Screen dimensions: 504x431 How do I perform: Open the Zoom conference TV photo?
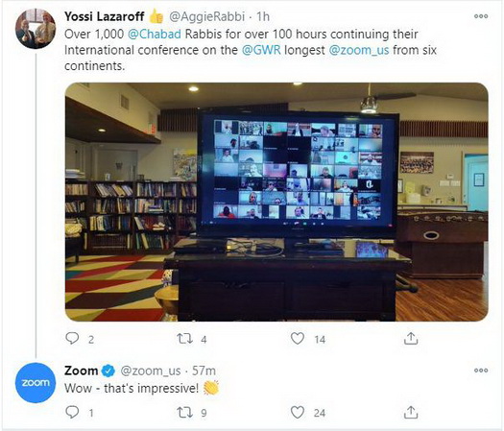click(276, 202)
